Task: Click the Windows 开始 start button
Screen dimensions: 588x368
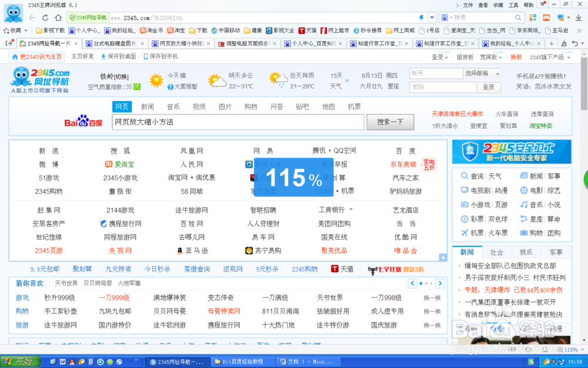Action: 19,362
